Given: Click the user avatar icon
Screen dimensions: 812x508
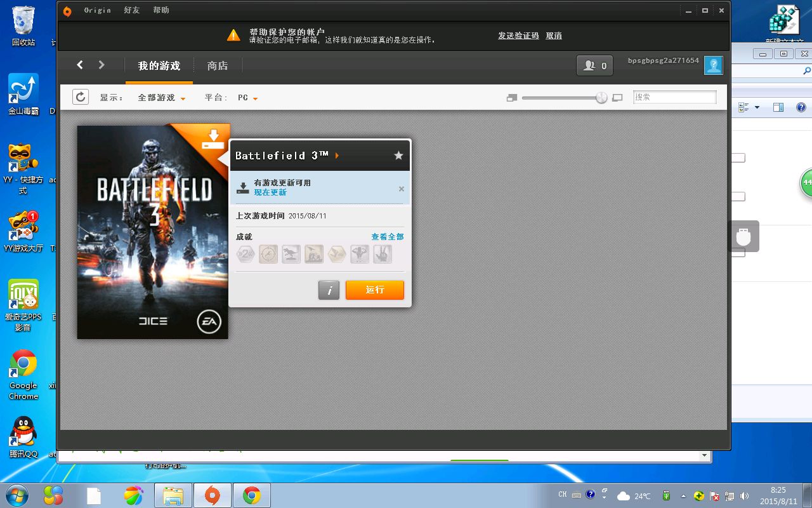Looking at the screenshot, I should 714,65.
